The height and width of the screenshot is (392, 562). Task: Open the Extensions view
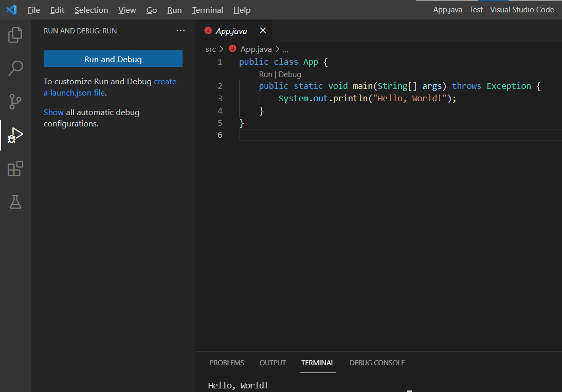[15, 169]
